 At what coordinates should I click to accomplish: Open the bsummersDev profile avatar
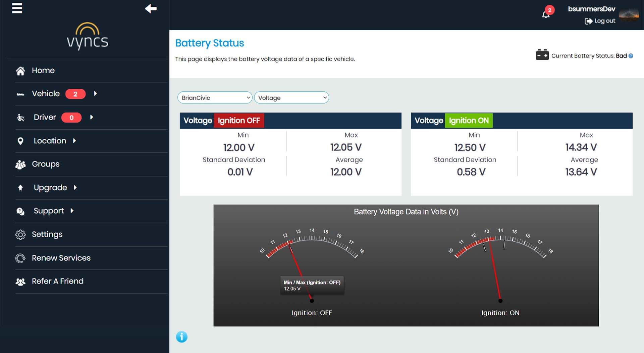(629, 15)
